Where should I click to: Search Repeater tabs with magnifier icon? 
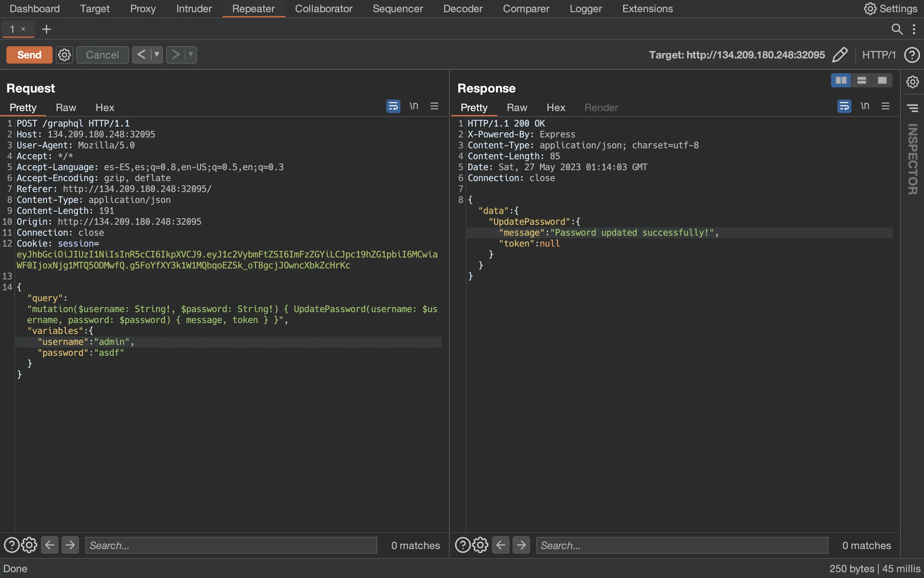[x=897, y=29]
